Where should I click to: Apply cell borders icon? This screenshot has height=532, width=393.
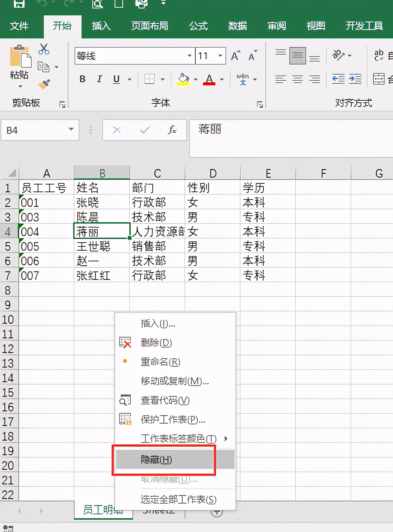coord(150,79)
